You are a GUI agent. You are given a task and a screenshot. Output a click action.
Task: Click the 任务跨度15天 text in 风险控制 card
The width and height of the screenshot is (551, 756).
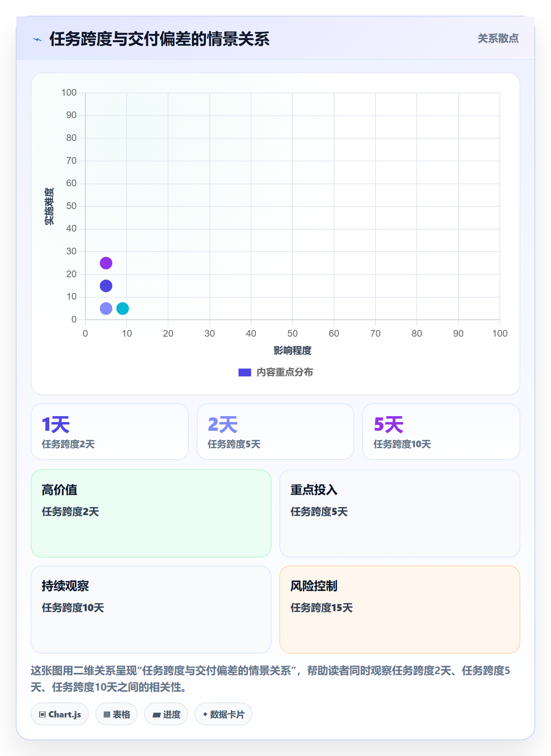(322, 608)
